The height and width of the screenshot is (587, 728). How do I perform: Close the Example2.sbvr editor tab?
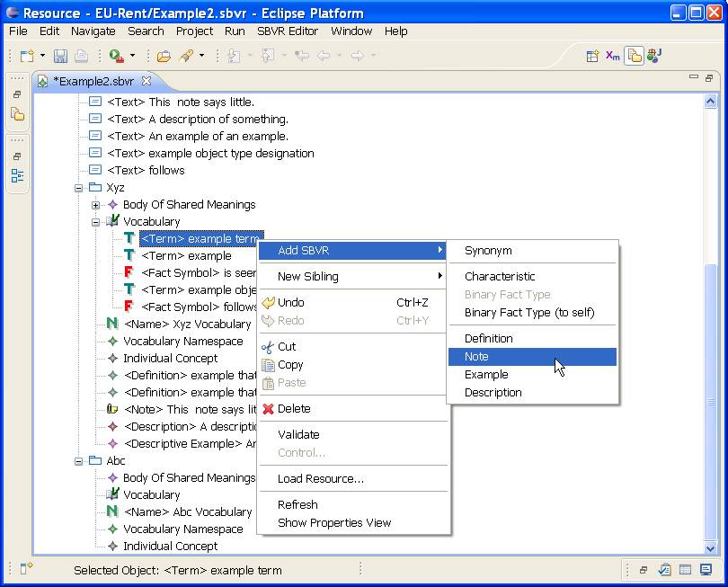click(146, 81)
